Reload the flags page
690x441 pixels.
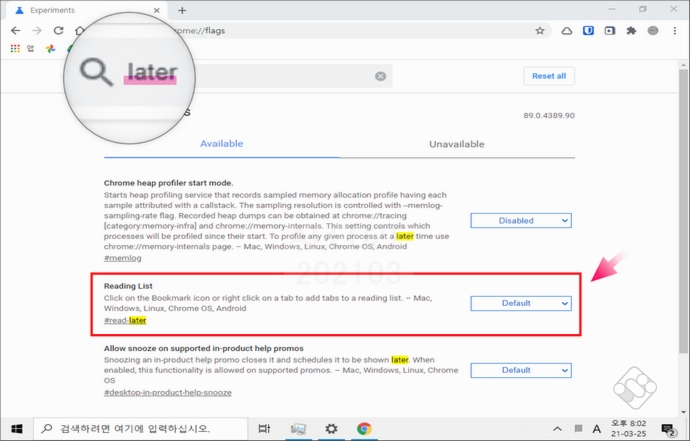coord(59,30)
